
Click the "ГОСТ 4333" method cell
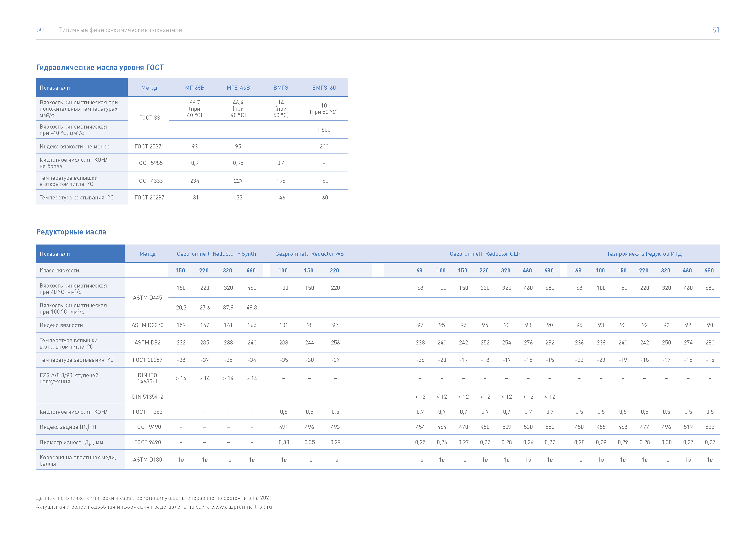tap(149, 181)
